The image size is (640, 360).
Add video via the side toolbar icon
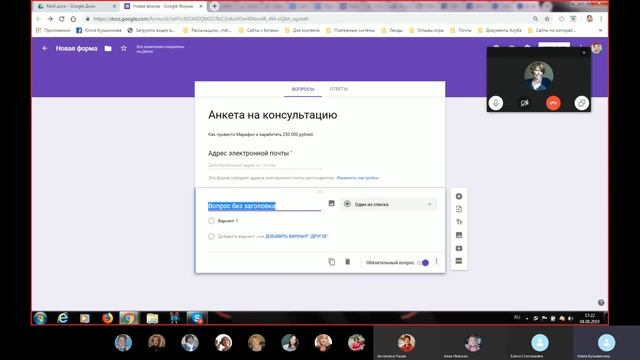[459, 248]
